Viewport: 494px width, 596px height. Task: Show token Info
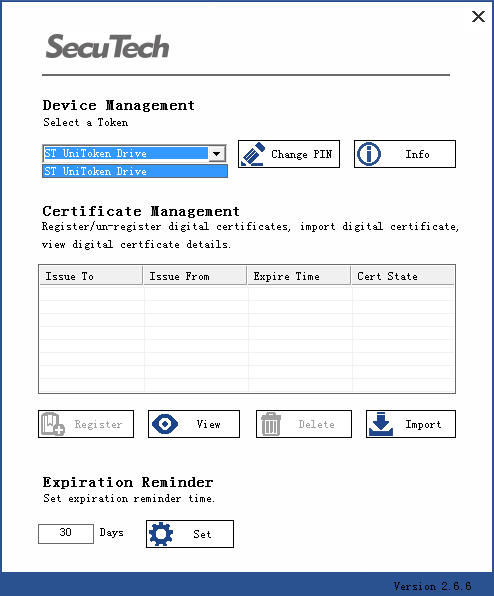[405, 154]
